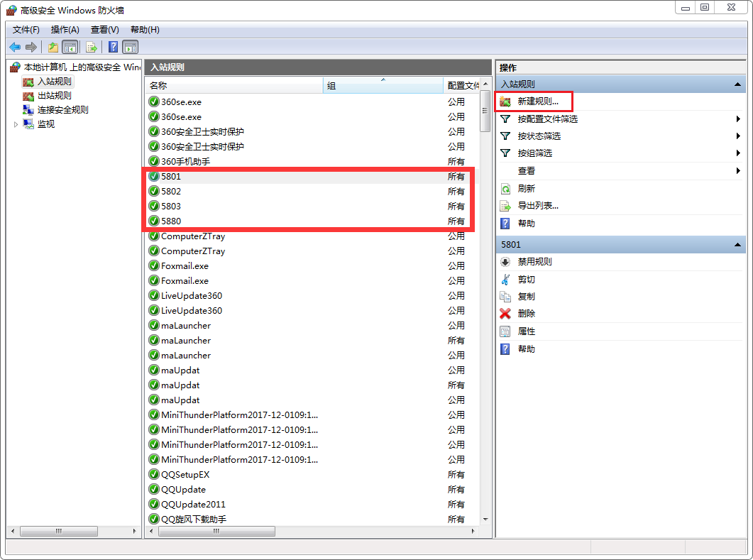Click the rule list horizontal scrollbar thumb

click(216, 531)
